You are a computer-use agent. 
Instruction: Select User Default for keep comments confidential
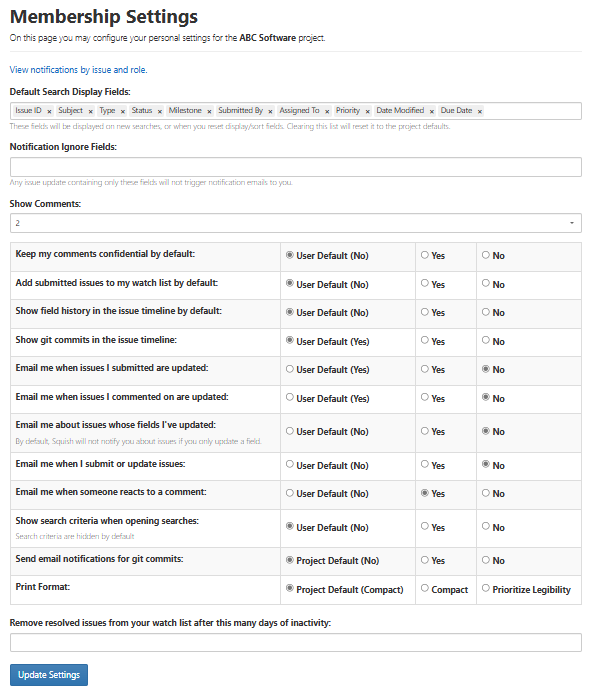[290, 255]
